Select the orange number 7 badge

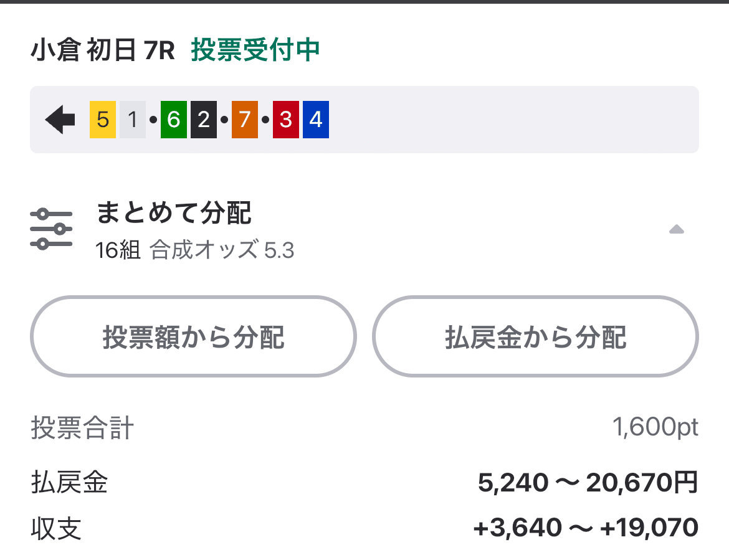pos(244,118)
